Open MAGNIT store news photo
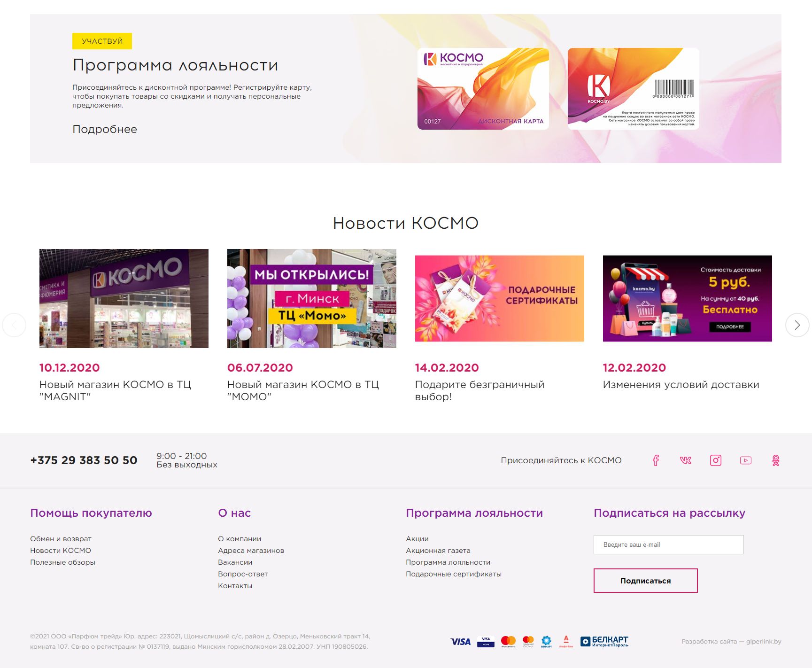 124,298
